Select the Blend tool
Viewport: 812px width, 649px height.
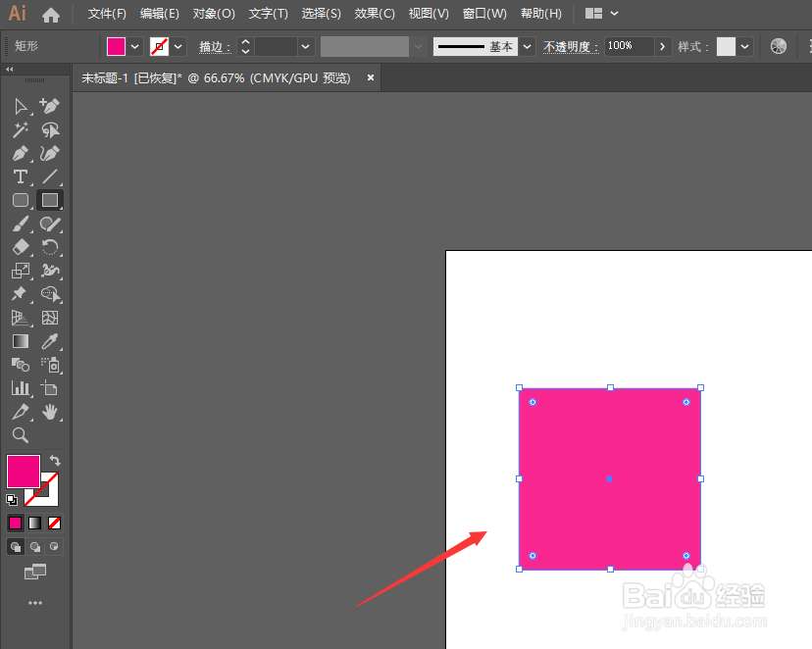[21, 365]
